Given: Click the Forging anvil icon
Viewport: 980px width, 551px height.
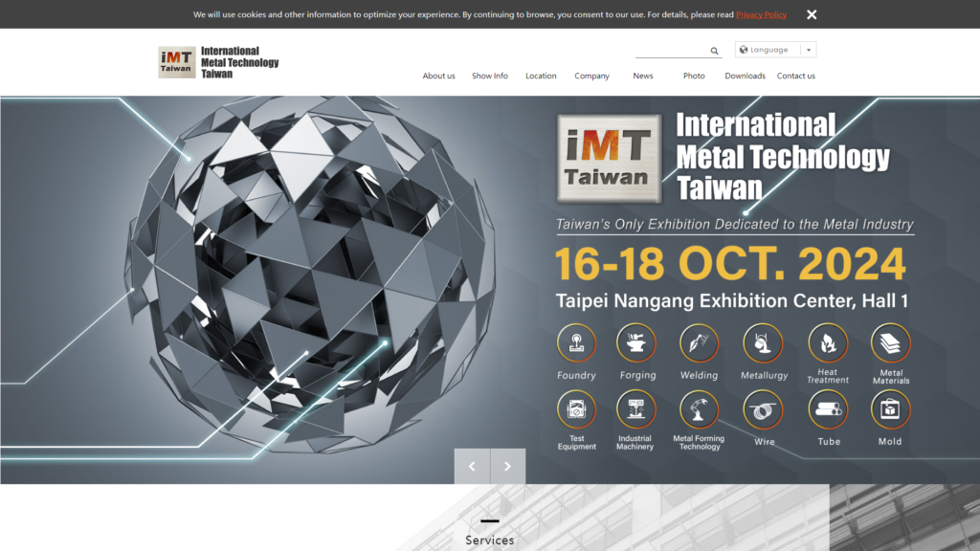Looking at the screenshot, I should coord(636,343).
